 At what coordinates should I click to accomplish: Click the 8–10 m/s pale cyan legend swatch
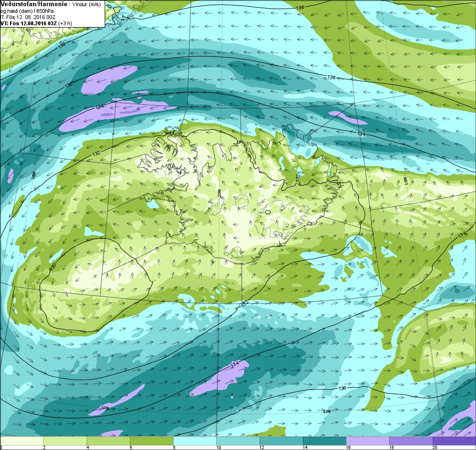point(195,441)
